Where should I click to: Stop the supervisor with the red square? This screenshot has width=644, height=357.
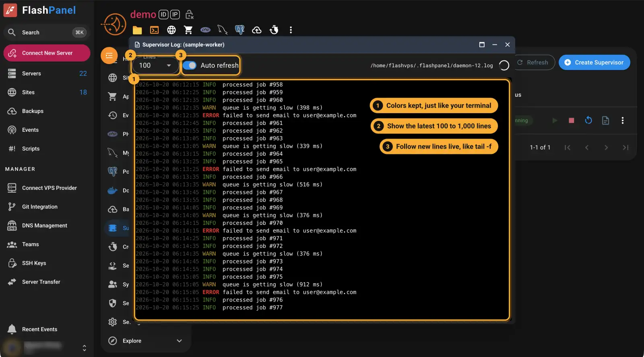click(x=571, y=120)
